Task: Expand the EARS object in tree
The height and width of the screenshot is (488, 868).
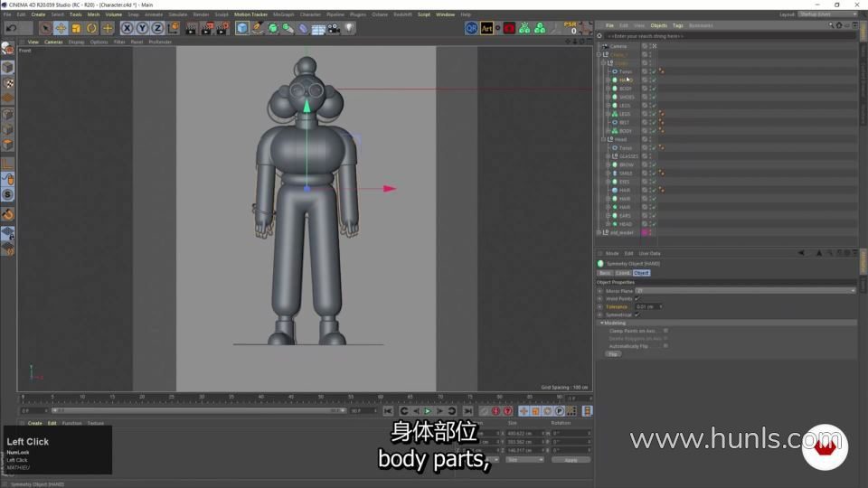Action: click(x=608, y=216)
